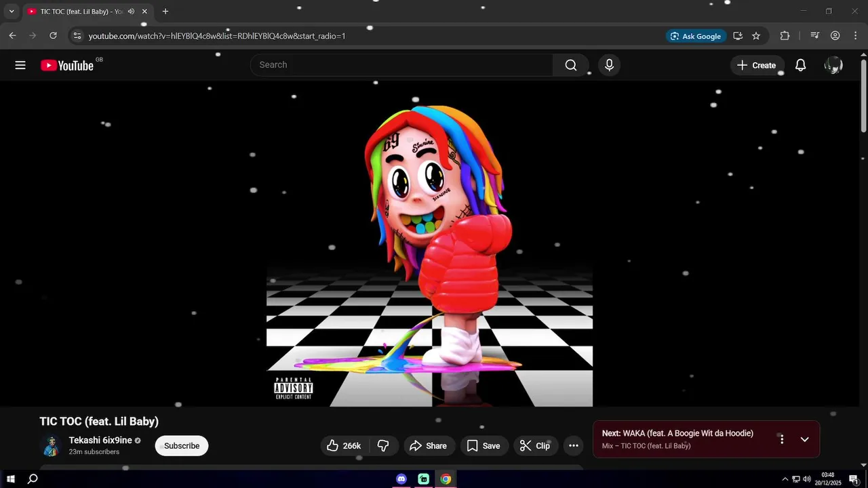Open Chrome three-dot menu
This screenshot has width=868, height=488.
click(x=855, y=36)
